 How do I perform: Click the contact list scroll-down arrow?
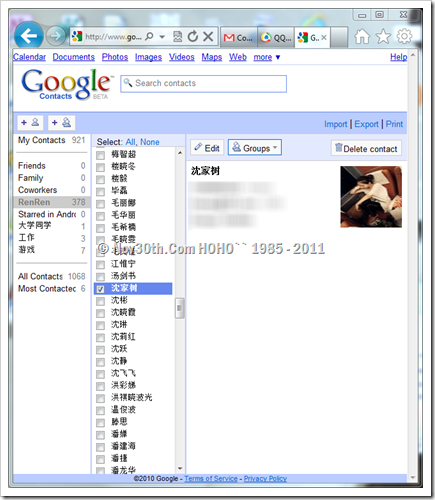tap(180, 468)
